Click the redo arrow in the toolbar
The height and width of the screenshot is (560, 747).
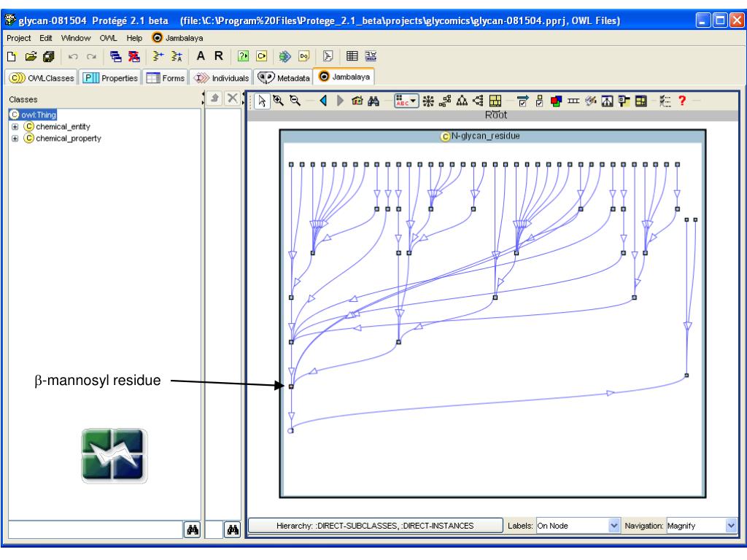pyautogui.click(x=91, y=56)
